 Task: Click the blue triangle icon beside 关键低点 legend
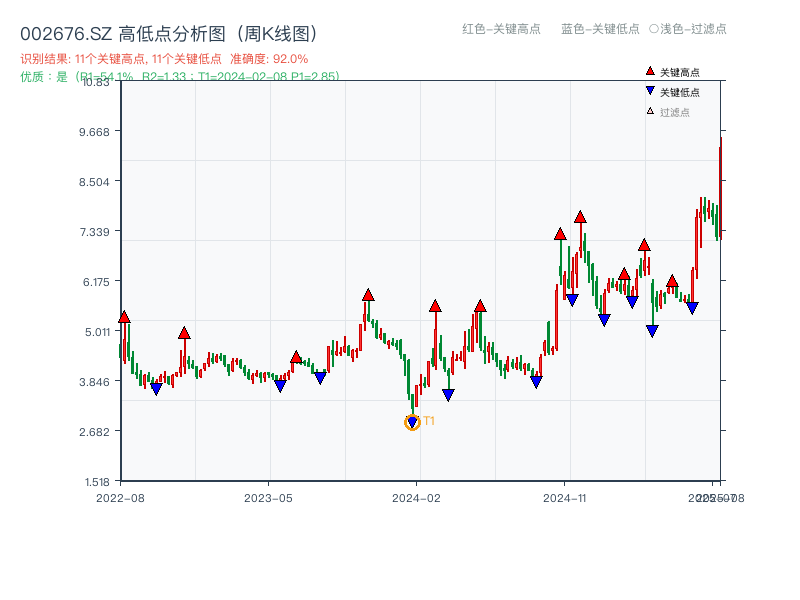point(650,91)
